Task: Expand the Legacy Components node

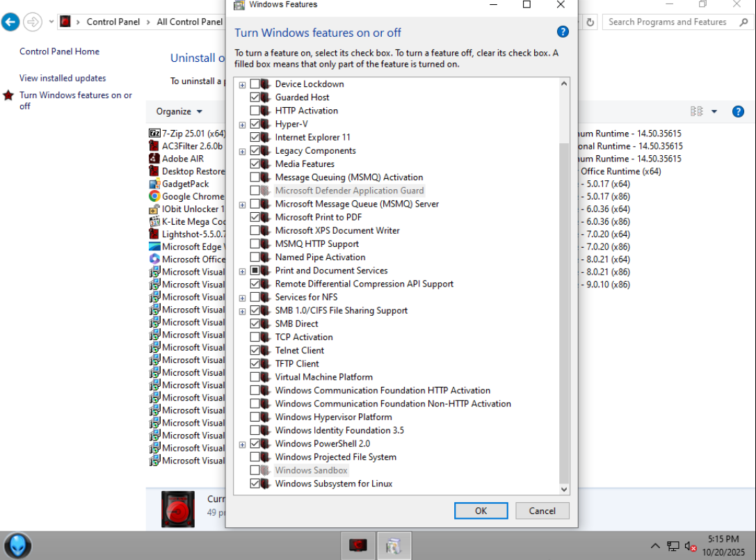Action: point(243,152)
